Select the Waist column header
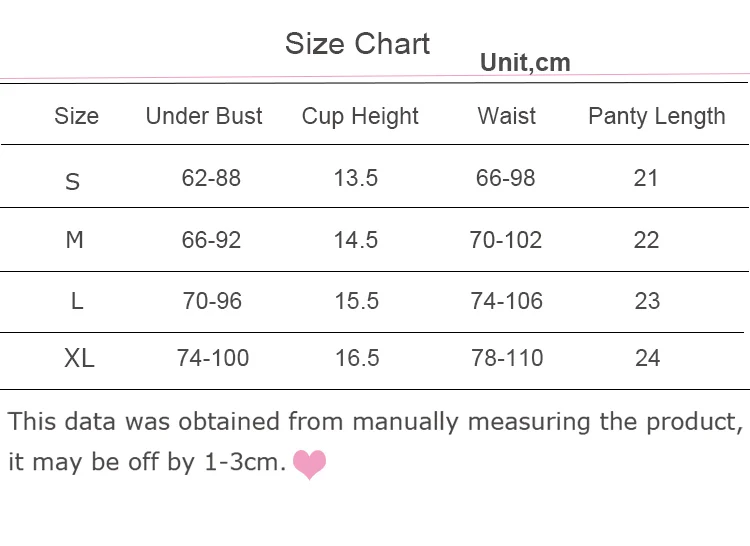The width and height of the screenshot is (750, 546). pyautogui.click(x=507, y=116)
